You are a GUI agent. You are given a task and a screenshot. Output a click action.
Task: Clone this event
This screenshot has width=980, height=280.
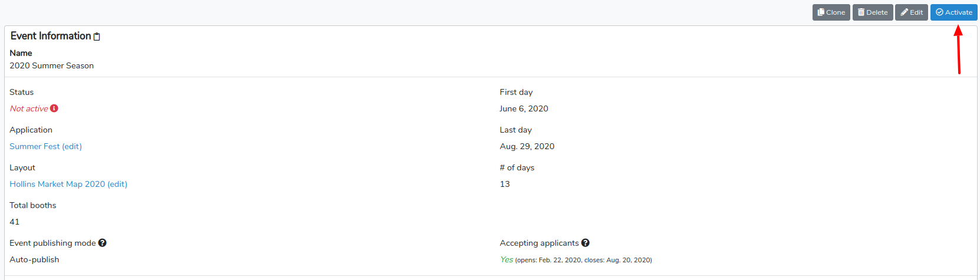(831, 12)
